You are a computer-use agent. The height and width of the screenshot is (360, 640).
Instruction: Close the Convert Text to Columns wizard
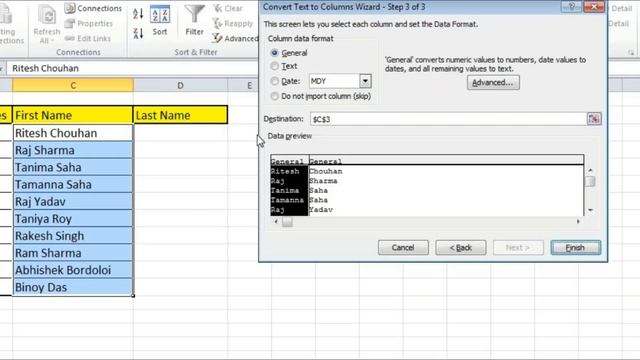594,7
